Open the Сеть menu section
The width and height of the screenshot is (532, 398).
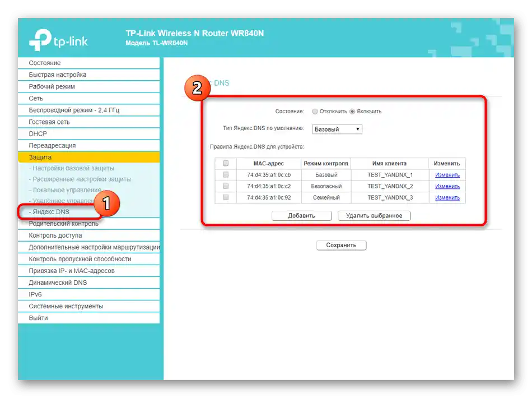coord(88,98)
